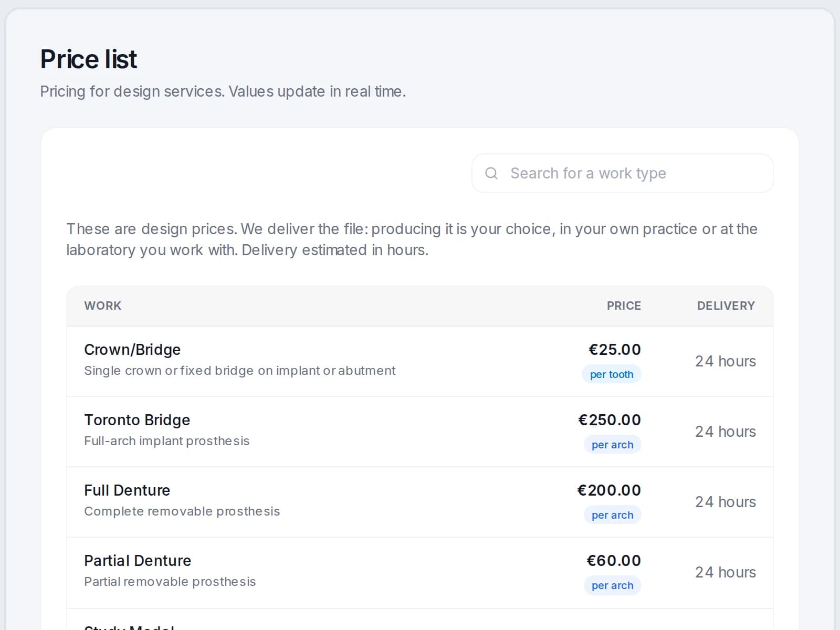Viewport: 840px width, 630px height.
Task: Click the WORK column header
Action: click(x=103, y=306)
